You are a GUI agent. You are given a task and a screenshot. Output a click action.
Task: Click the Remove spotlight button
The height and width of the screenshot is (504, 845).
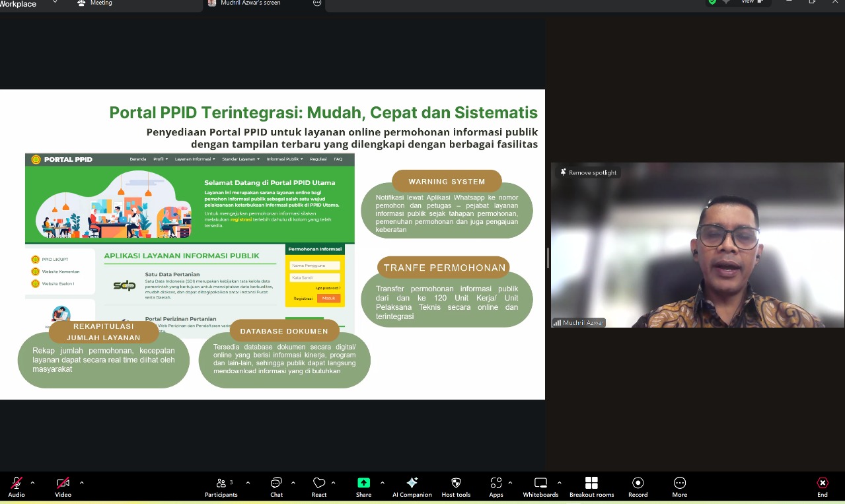pos(588,172)
